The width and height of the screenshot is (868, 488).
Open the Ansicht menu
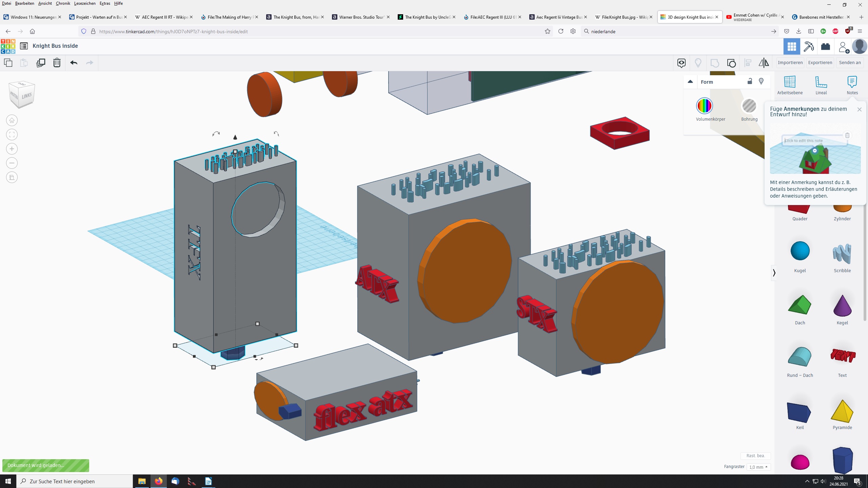point(45,3)
